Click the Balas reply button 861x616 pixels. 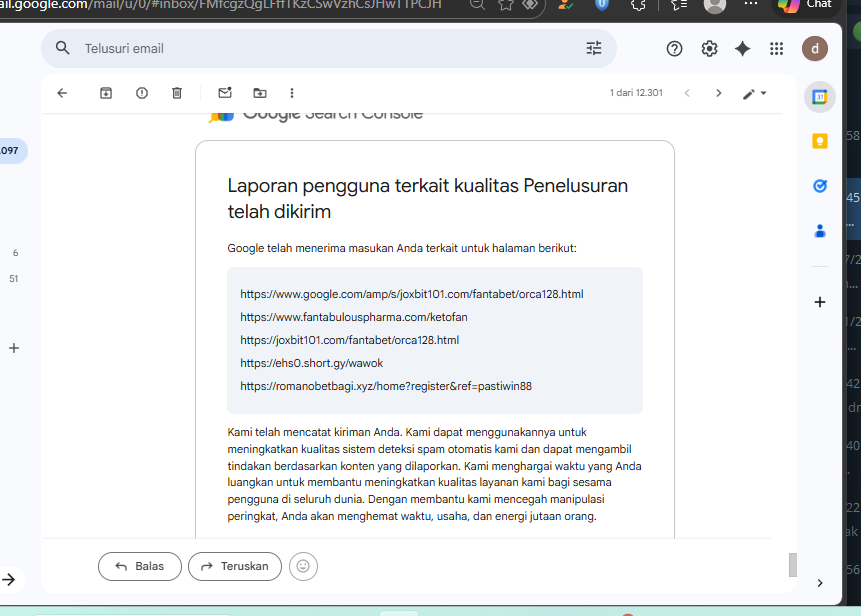(x=139, y=566)
